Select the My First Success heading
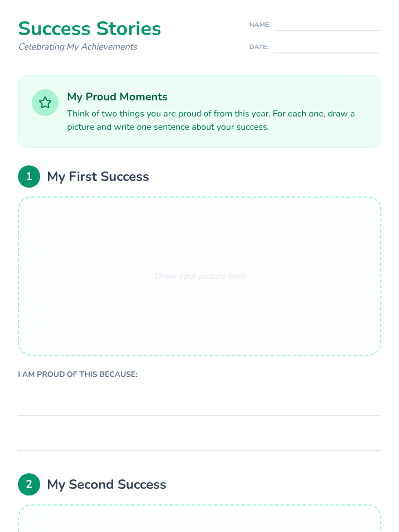The height and width of the screenshot is (532, 399). pos(98,176)
